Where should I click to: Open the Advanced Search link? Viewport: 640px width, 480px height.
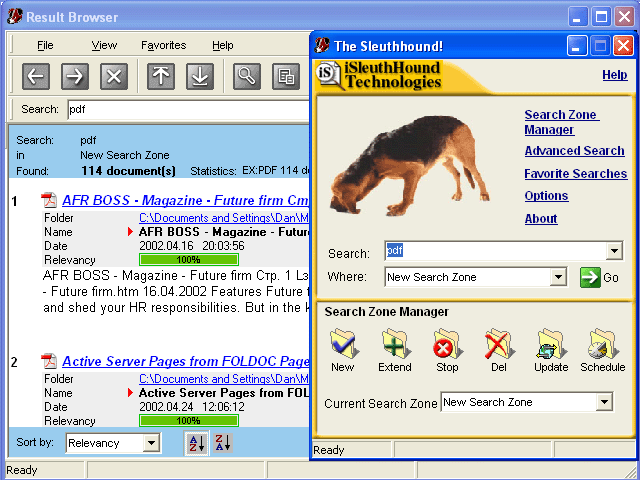574,151
